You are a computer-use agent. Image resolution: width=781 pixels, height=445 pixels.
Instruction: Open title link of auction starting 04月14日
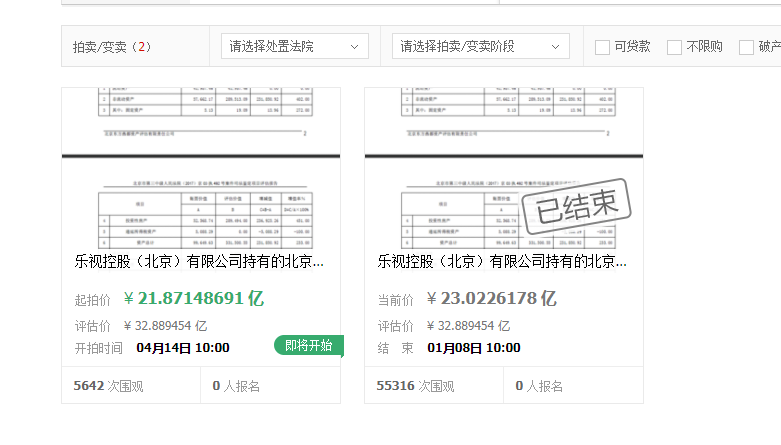[x=199, y=261]
